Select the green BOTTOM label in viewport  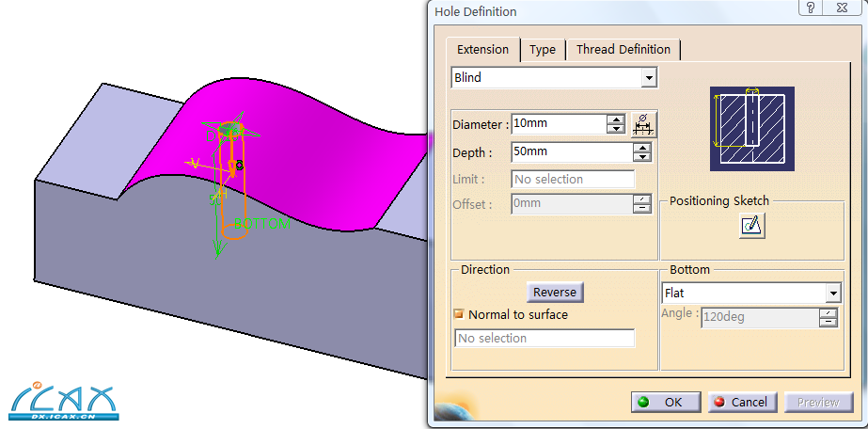(x=262, y=224)
